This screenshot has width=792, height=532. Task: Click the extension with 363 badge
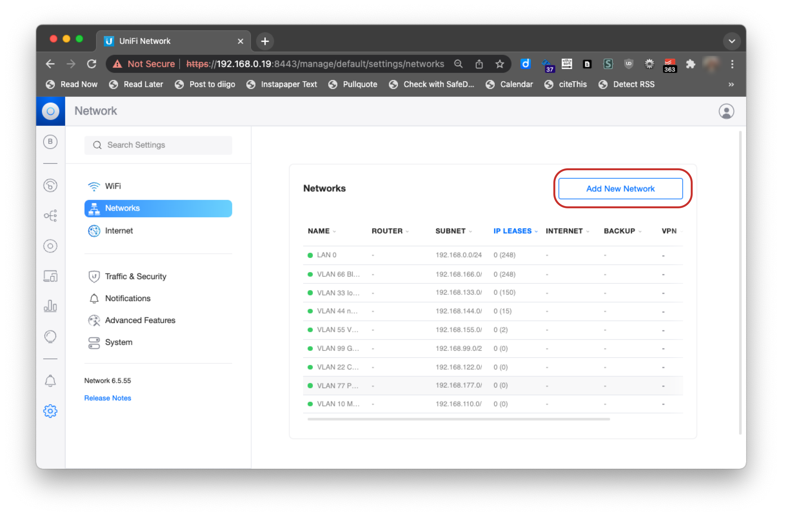669,65
